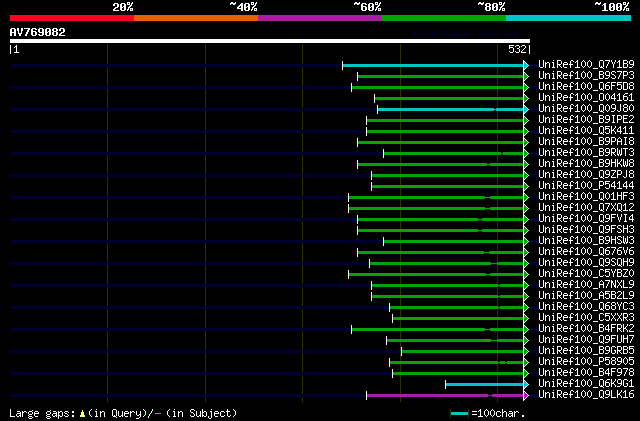Screen dimensions: 640x421
Task: Click the orange ~40% legend segment
Action: pos(196,18)
